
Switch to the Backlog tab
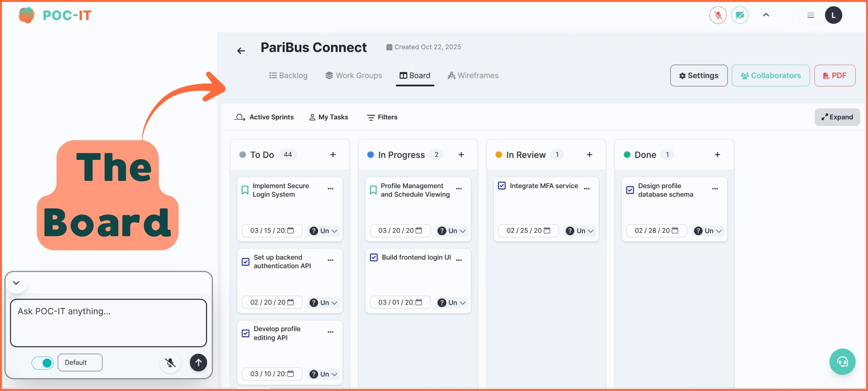coord(288,75)
